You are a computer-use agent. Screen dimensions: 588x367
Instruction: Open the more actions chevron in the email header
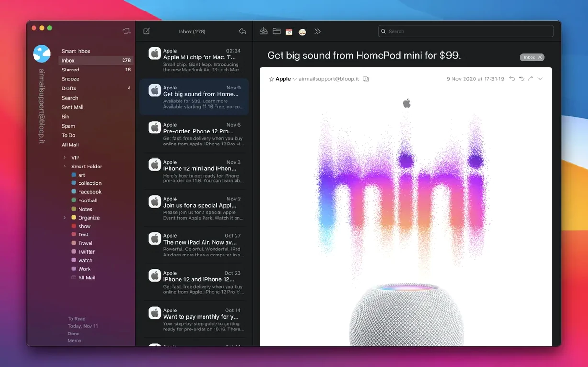pos(540,78)
